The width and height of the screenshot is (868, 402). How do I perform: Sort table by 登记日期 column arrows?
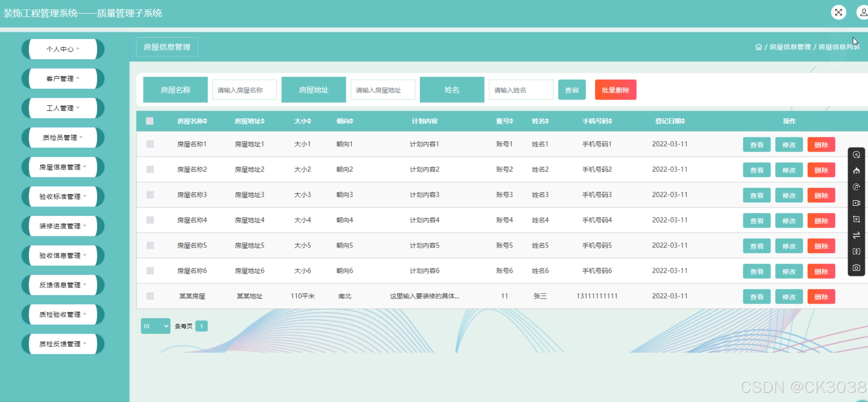click(683, 121)
